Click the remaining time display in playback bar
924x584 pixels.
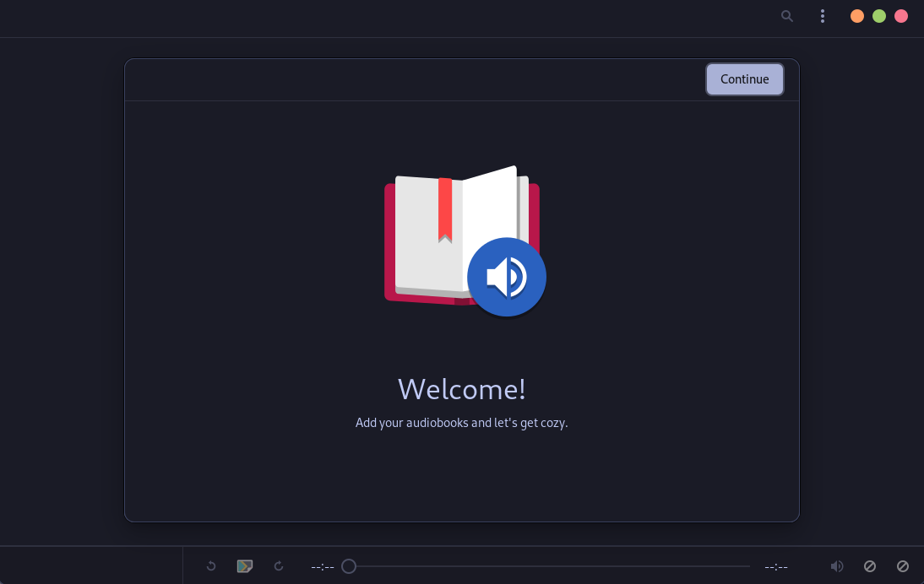coord(775,567)
